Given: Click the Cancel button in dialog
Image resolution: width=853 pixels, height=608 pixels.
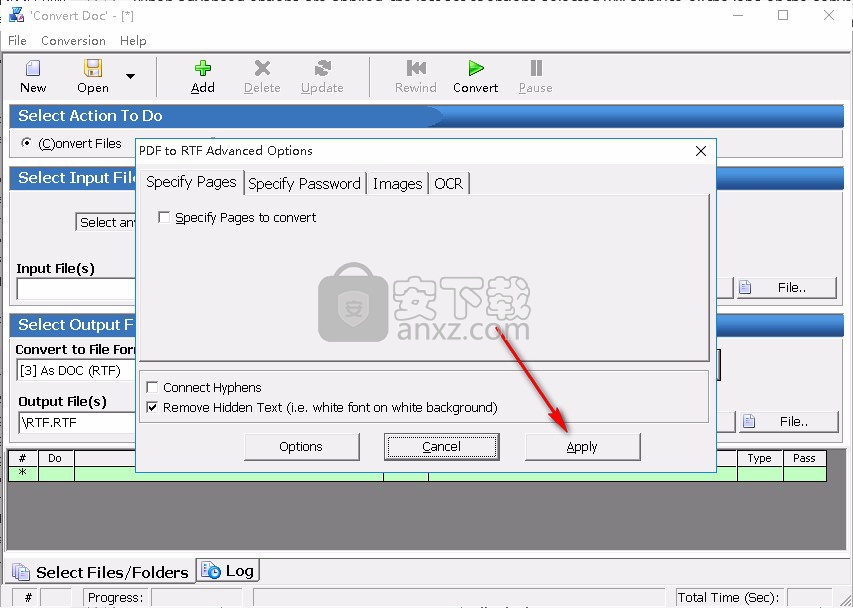Looking at the screenshot, I should 441,447.
